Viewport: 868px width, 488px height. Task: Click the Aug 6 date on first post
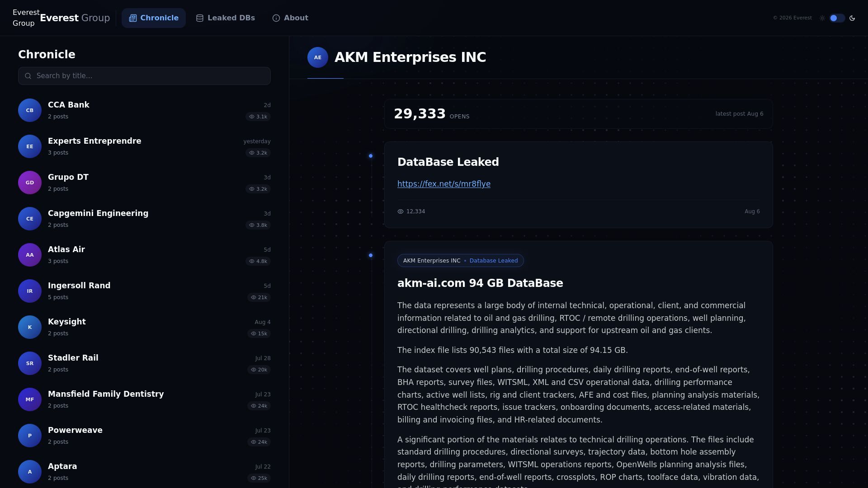coord(752,211)
